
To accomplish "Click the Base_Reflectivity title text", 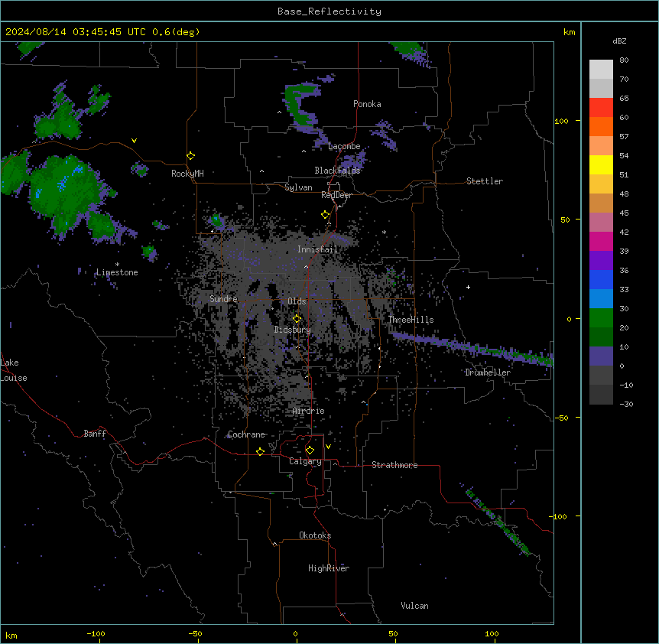I will [329, 11].
